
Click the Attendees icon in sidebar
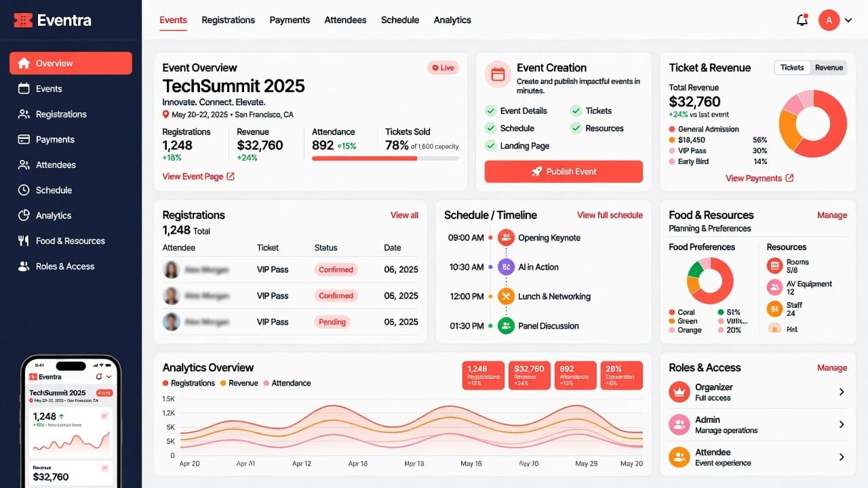(24, 165)
